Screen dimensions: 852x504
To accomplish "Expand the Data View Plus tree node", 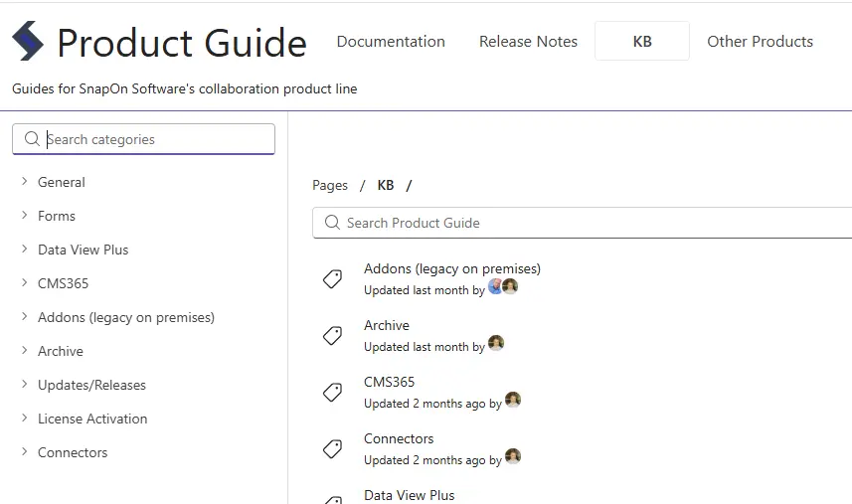I will [x=24, y=250].
